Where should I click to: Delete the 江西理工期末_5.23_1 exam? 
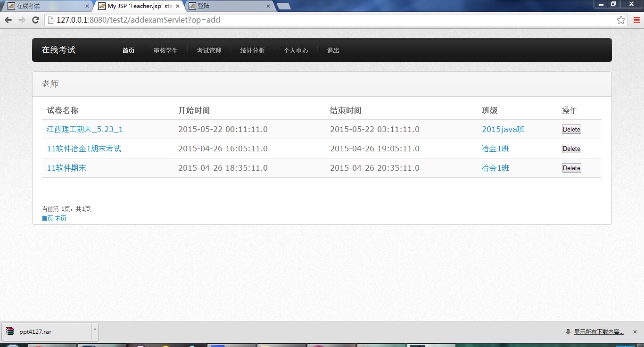pyautogui.click(x=571, y=130)
